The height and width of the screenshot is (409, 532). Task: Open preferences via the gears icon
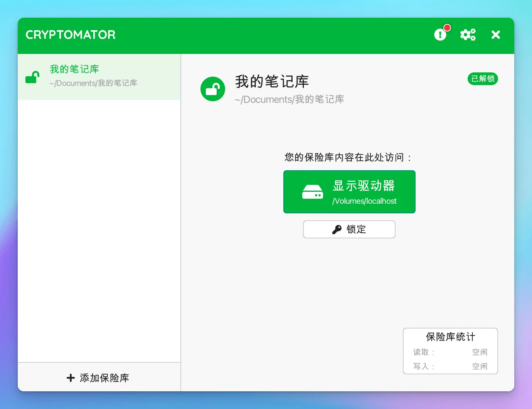coord(468,35)
